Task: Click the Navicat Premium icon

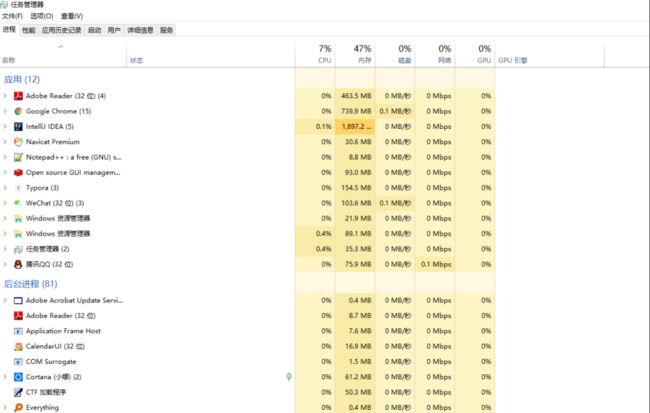Action: coord(18,142)
